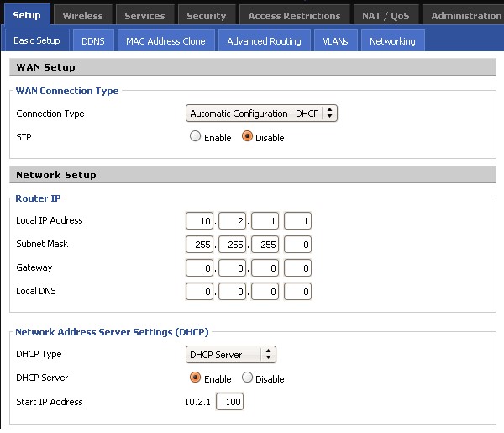Click Gateway second octet field
The image size is (504, 433).
point(232,267)
